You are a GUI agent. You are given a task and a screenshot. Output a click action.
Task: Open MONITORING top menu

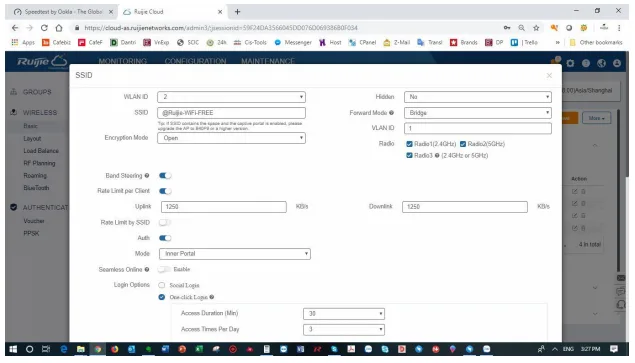(123, 61)
